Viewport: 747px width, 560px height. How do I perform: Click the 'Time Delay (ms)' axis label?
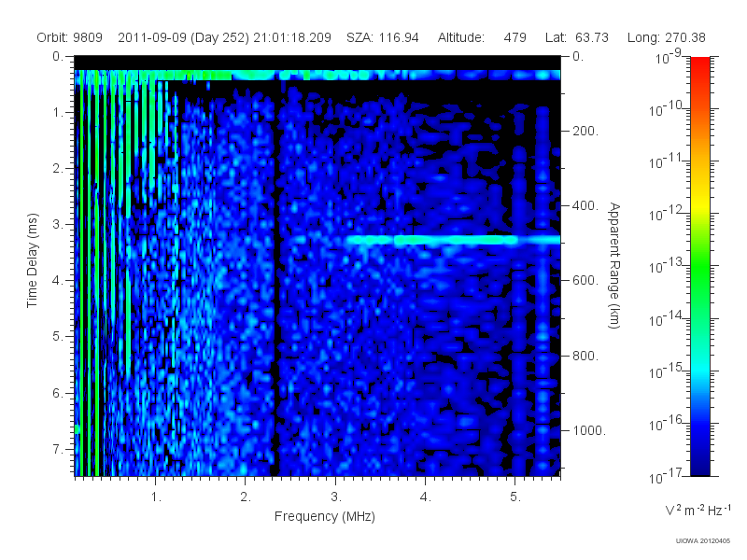point(32,260)
